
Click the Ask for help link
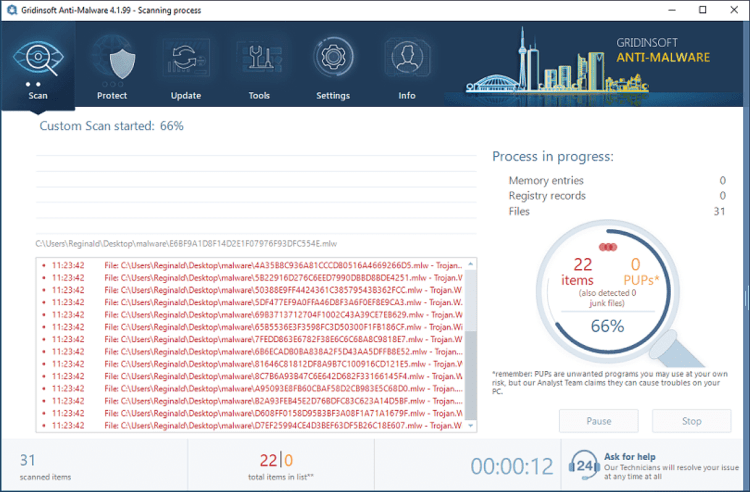(x=629, y=457)
